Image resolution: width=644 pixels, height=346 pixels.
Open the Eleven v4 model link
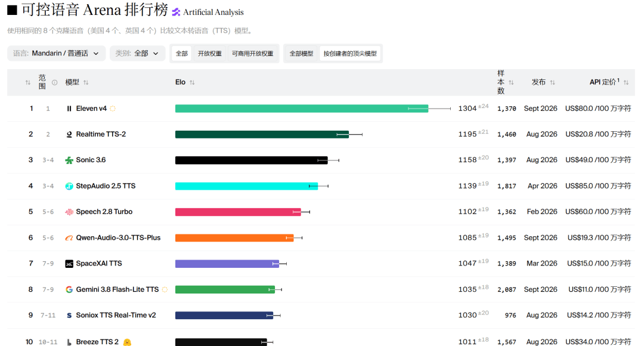tap(91, 109)
